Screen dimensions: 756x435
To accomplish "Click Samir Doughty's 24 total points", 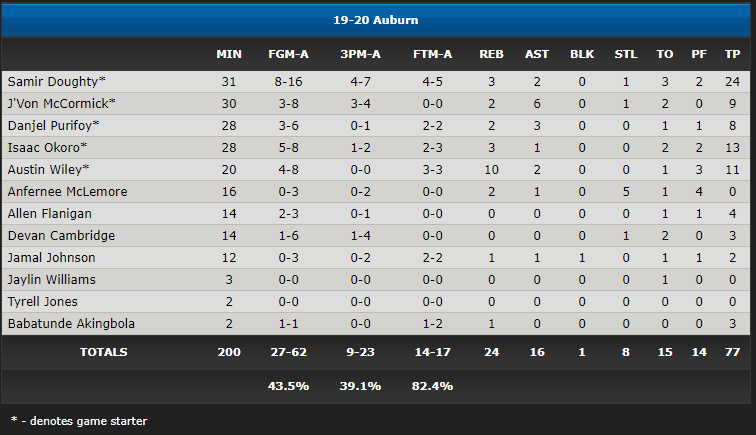I will click(x=732, y=82).
